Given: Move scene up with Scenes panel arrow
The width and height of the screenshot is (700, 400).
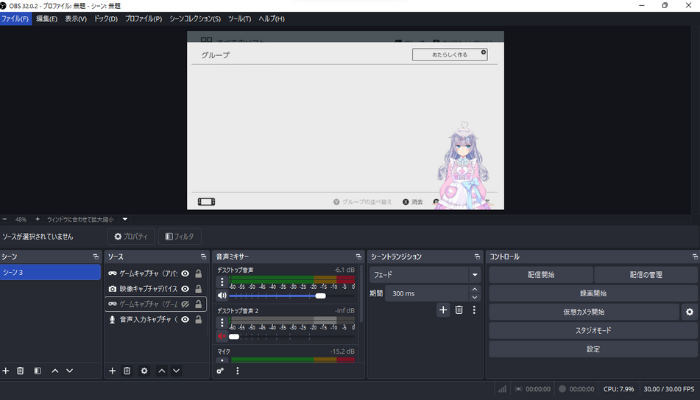Looking at the screenshot, I should point(55,371).
